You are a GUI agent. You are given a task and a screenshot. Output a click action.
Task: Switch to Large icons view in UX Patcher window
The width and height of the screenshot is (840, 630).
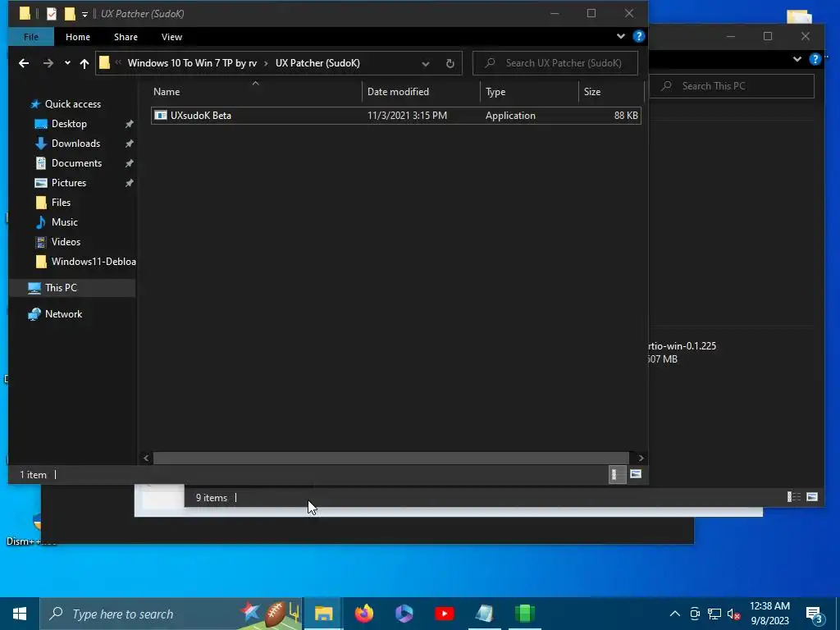pos(636,474)
